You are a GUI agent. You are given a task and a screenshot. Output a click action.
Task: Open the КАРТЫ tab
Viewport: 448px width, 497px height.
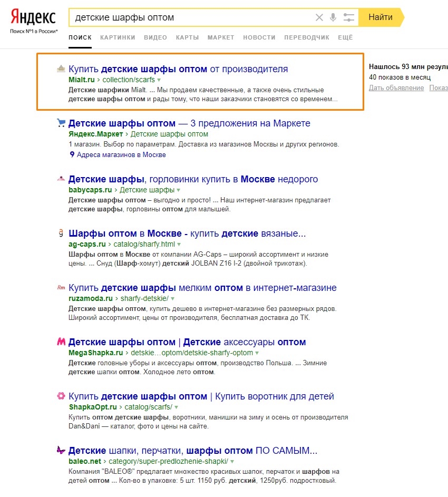tap(188, 37)
